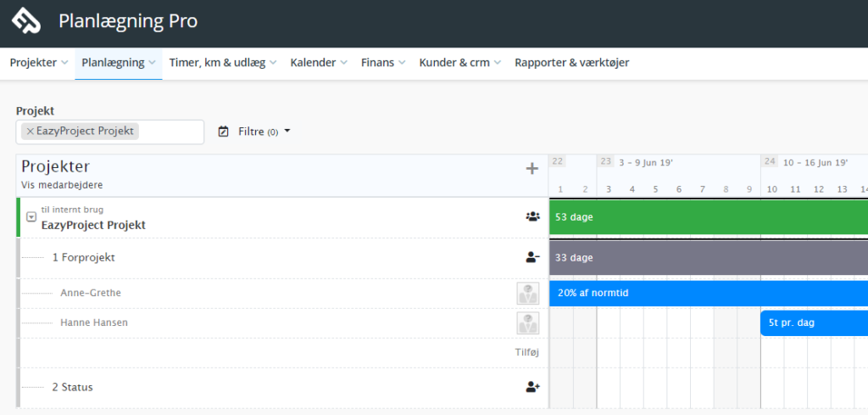
Task: Click the Planlægning Pro logo icon
Action: (x=26, y=21)
